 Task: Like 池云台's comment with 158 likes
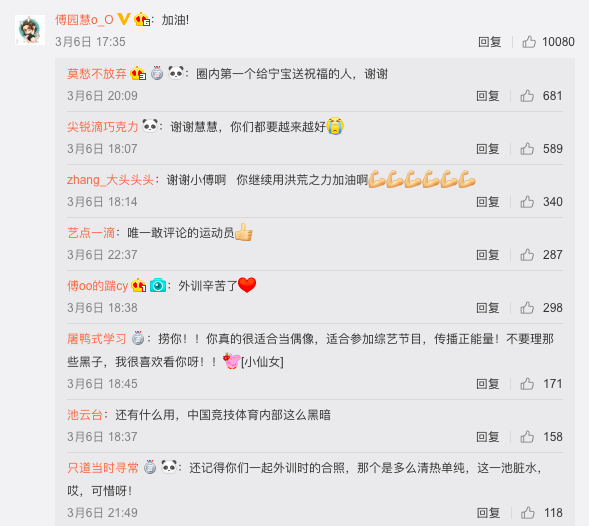(x=527, y=437)
